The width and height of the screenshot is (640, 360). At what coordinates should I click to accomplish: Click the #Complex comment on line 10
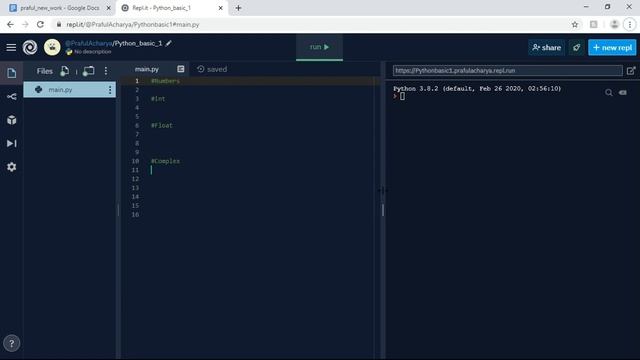(x=165, y=161)
